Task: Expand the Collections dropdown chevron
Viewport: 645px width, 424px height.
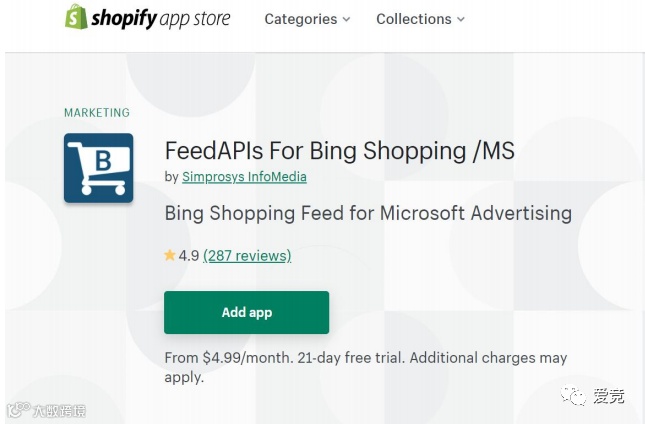Action: point(460,19)
